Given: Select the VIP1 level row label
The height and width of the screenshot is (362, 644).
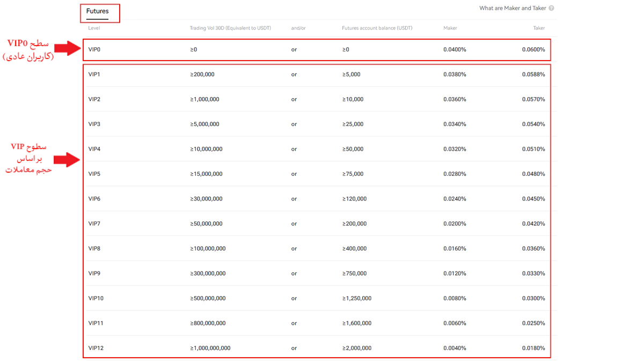Looking at the screenshot, I should click(x=94, y=75).
